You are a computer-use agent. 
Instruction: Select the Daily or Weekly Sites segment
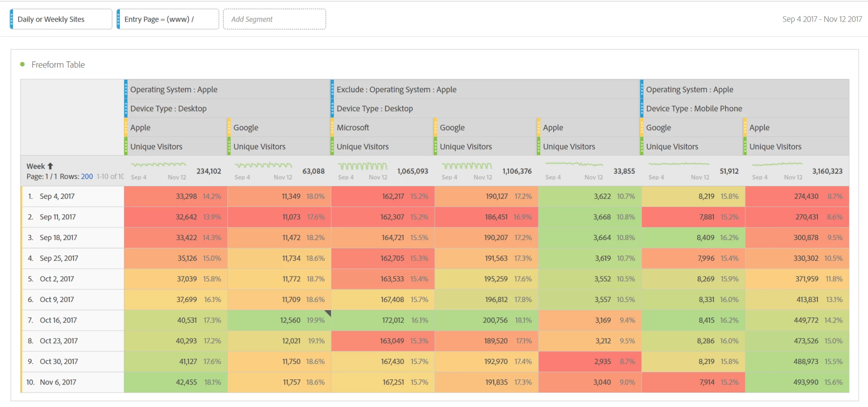point(61,19)
